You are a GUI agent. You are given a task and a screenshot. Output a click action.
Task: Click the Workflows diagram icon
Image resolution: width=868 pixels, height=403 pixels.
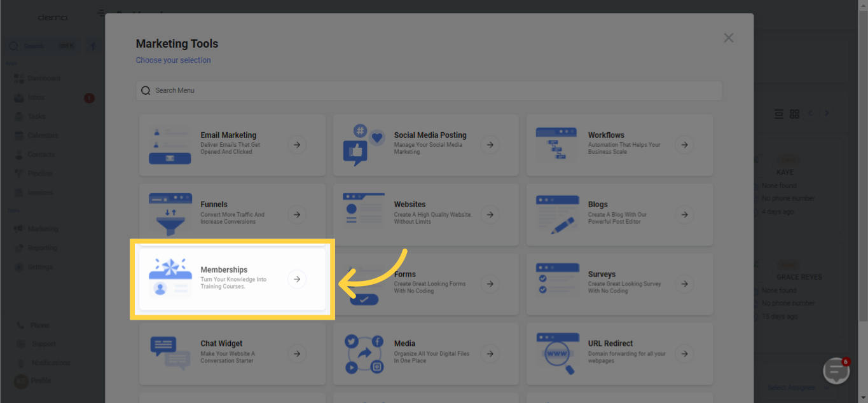click(x=556, y=145)
